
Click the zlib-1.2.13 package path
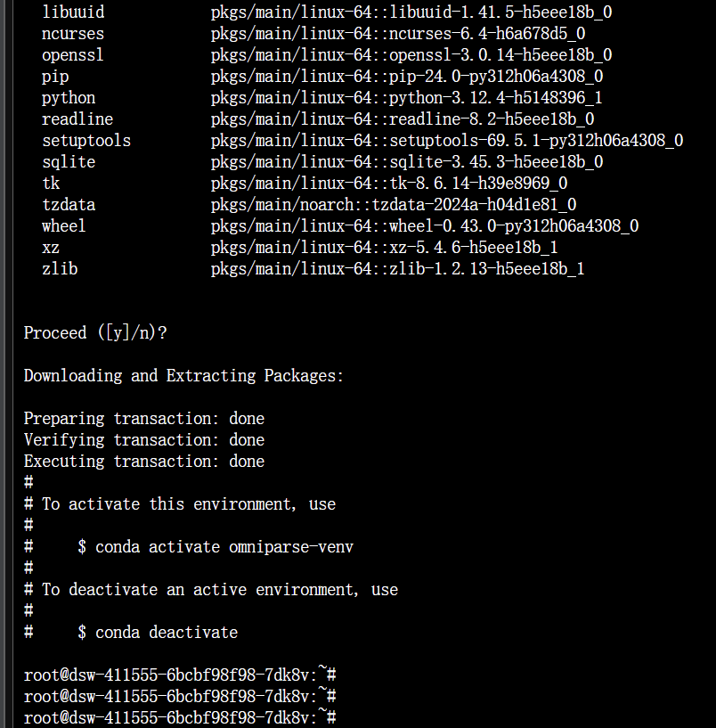click(x=397, y=268)
